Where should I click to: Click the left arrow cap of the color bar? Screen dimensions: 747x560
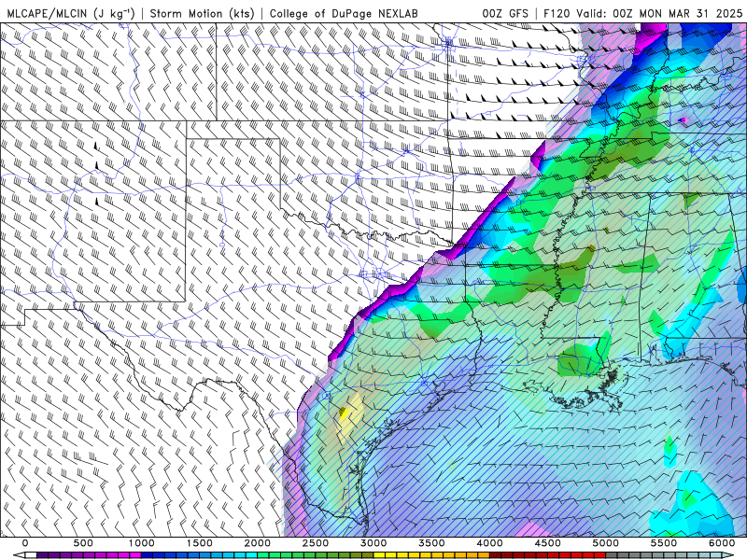[x=19, y=555]
